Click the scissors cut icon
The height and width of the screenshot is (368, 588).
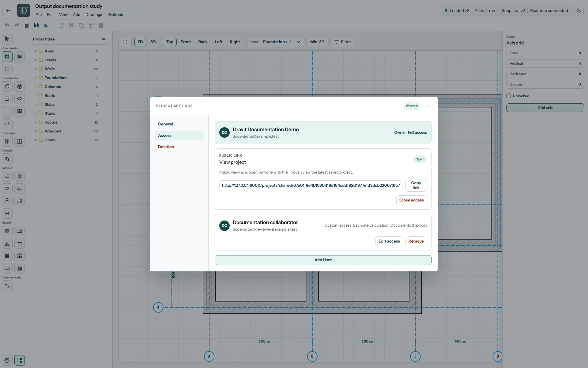72,25
